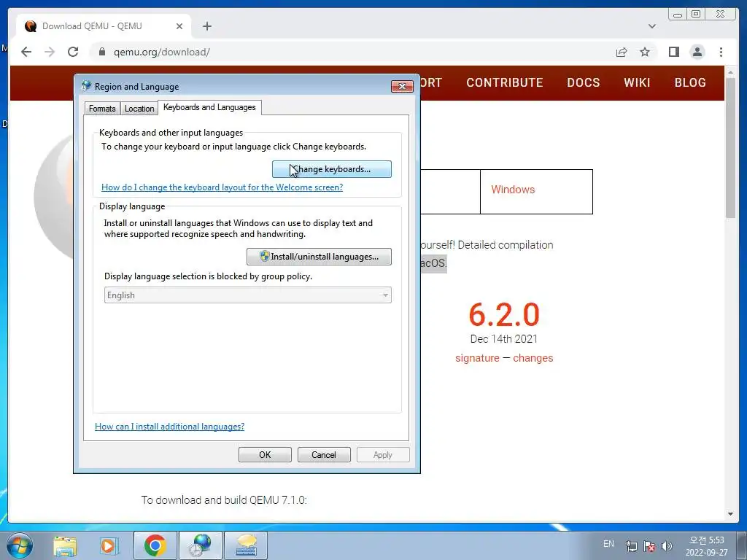View site info lock icon
The width and height of the screenshot is (747, 560).
pyautogui.click(x=102, y=52)
